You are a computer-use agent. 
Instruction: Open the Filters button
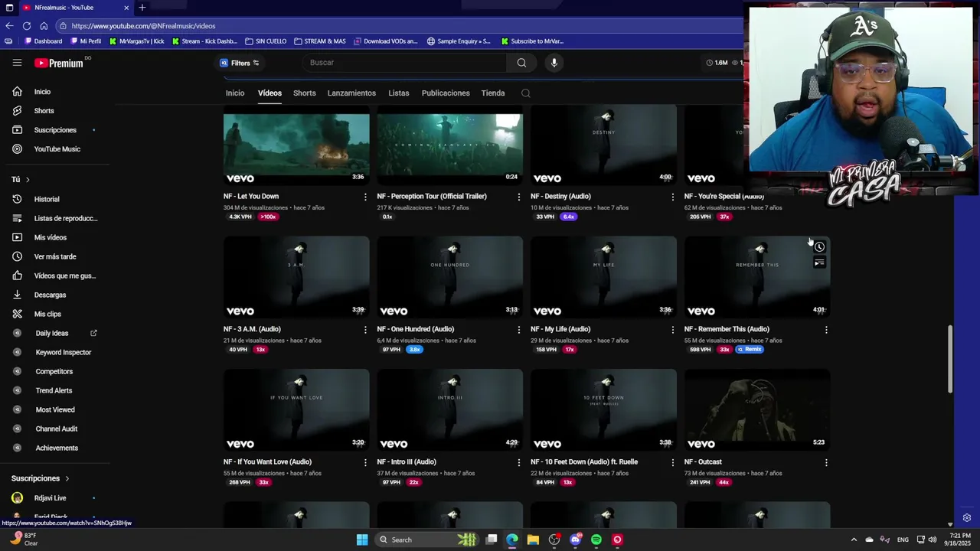coord(240,63)
